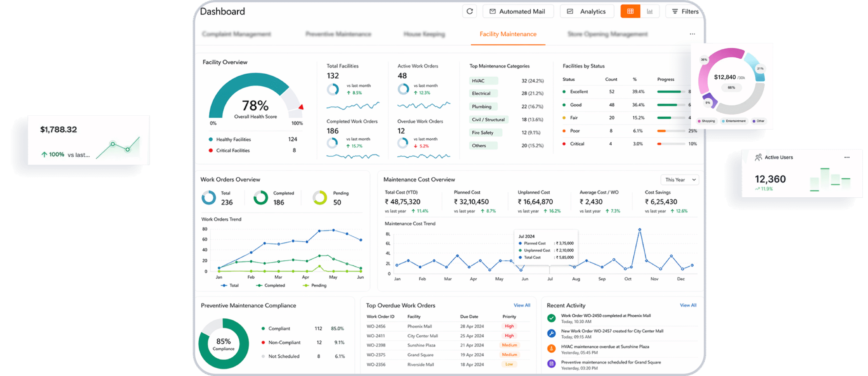Open the Analytics view
The width and height of the screenshot is (868, 376).
(x=587, y=11)
